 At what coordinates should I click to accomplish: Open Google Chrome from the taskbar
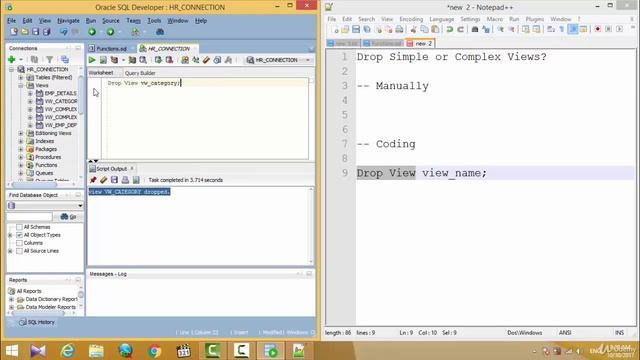(x=154, y=351)
